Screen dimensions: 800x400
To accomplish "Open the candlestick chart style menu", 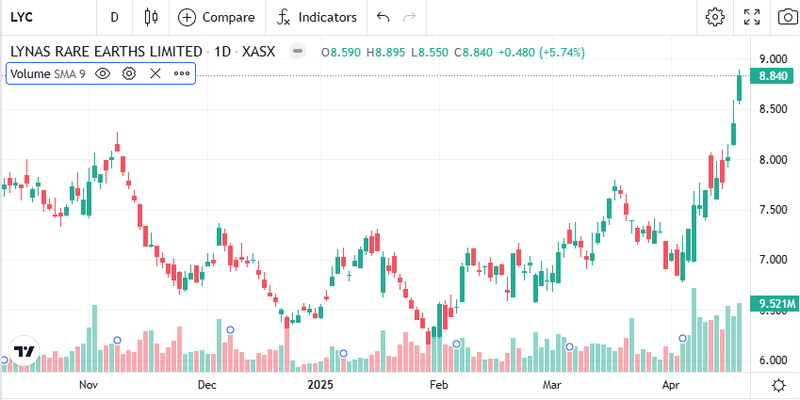I will [x=151, y=17].
